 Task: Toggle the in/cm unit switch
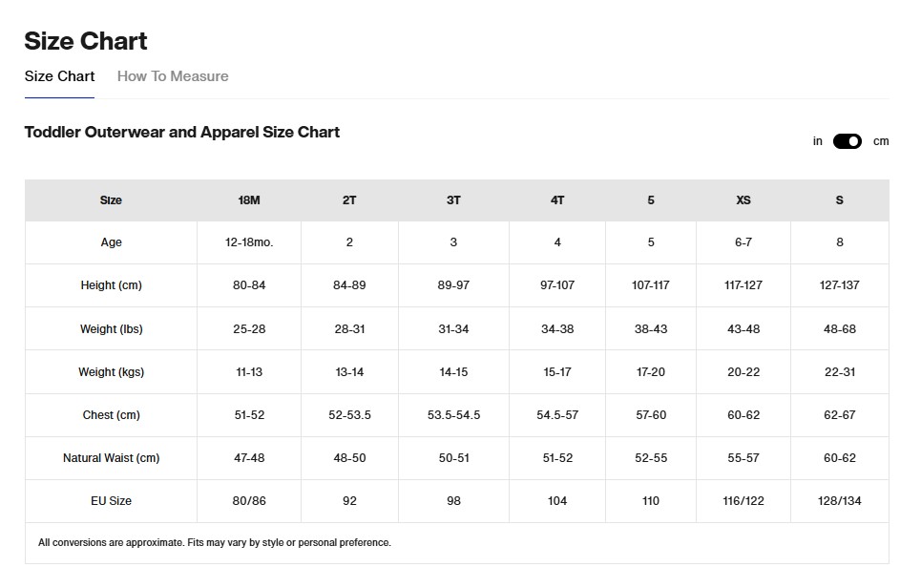[x=847, y=141]
